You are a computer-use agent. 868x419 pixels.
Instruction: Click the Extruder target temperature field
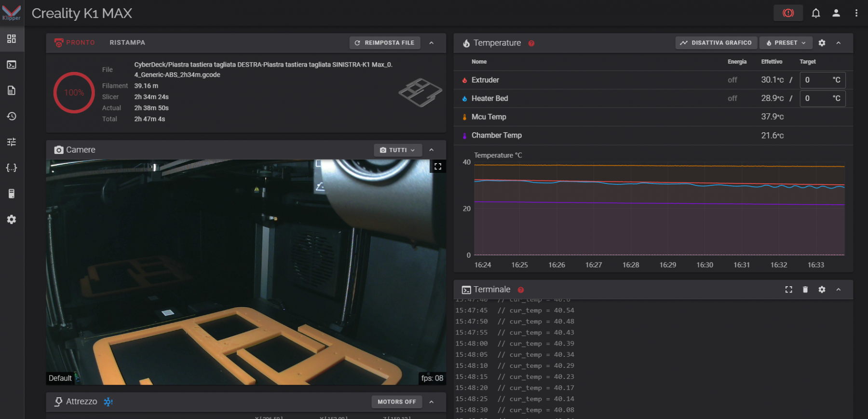(823, 80)
